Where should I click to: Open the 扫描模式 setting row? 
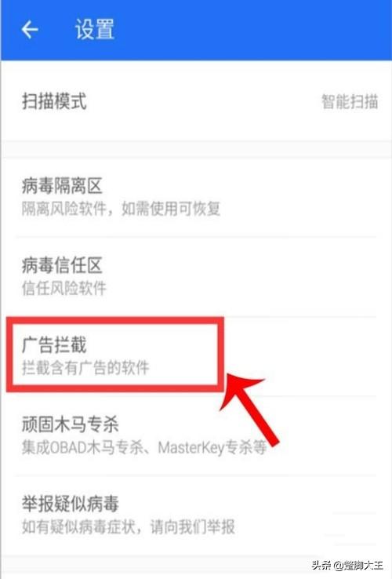click(196, 101)
